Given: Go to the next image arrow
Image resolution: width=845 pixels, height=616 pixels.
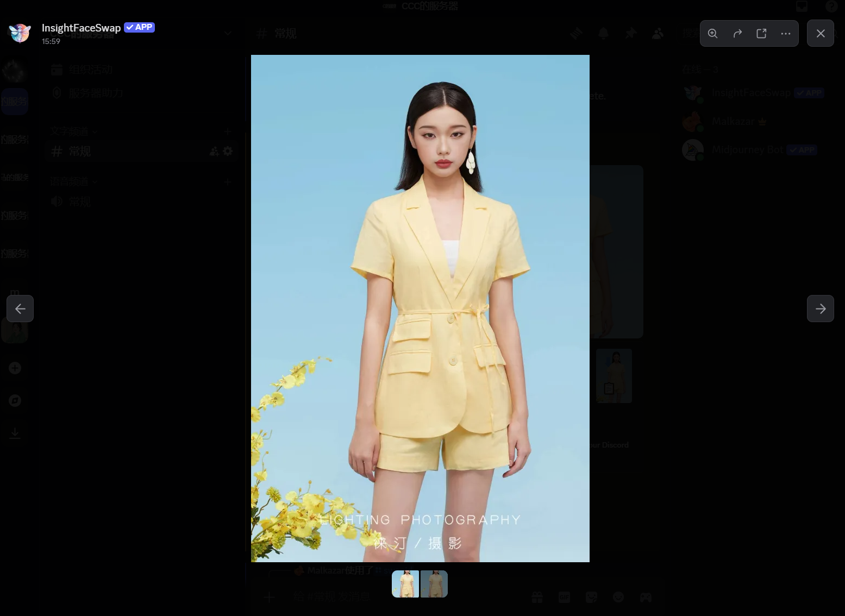Looking at the screenshot, I should (821, 309).
